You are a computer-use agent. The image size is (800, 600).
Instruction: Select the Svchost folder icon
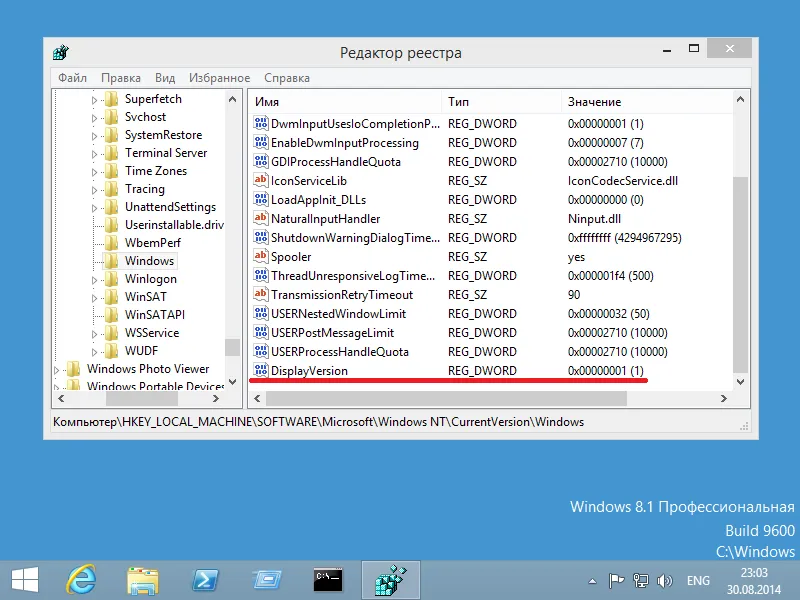[x=112, y=117]
